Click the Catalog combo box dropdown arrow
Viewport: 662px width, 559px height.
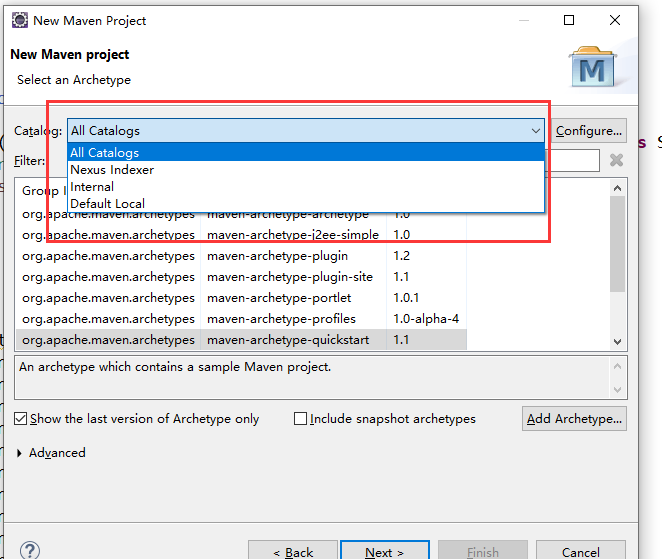pos(536,131)
